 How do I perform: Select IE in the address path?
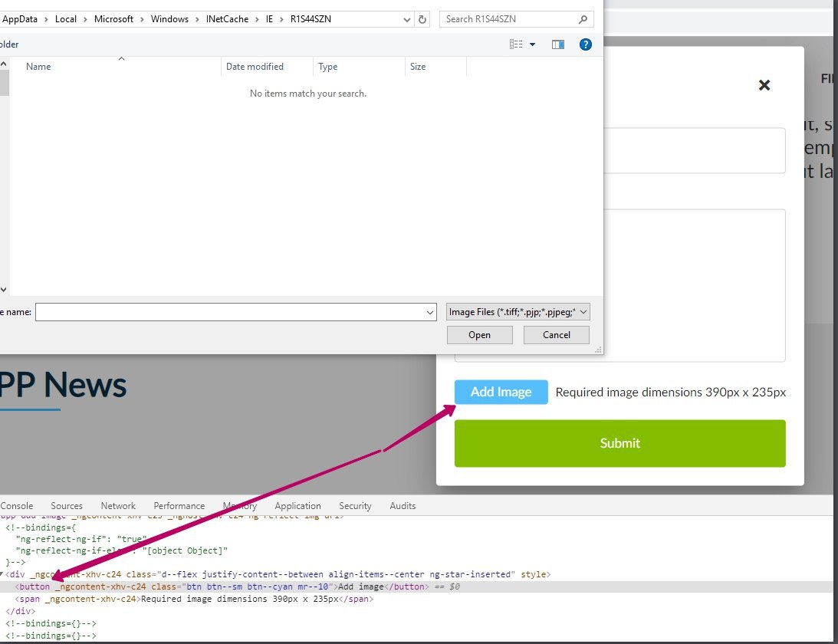(x=269, y=19)
